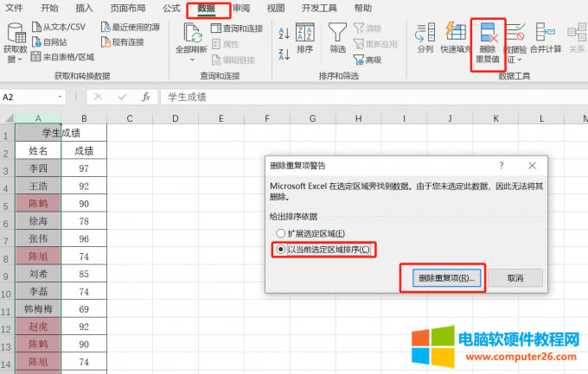The image size is (588, 374).
Task: Click the dialog's question mark help button
Action: [502, 164]
